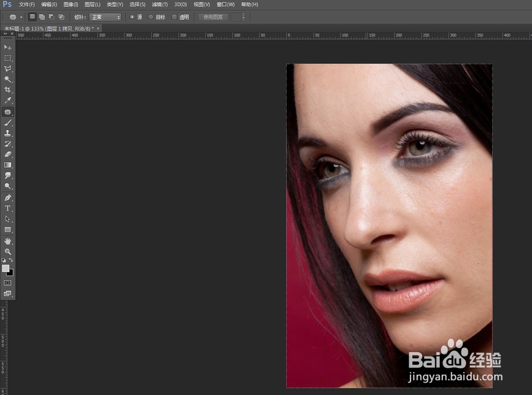Open the 修补 mode dropdown showing 正常
Viewport: 532px width, 395px height.
click(105, 17)
